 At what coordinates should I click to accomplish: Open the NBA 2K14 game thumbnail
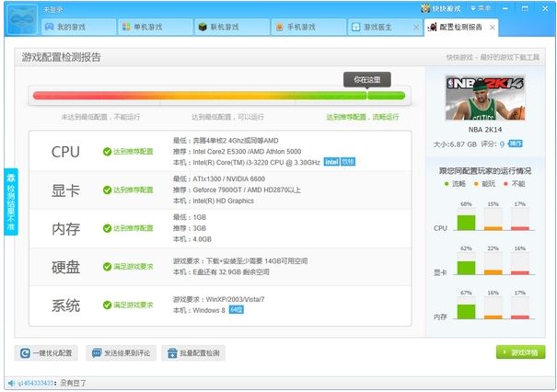(478, 104)
